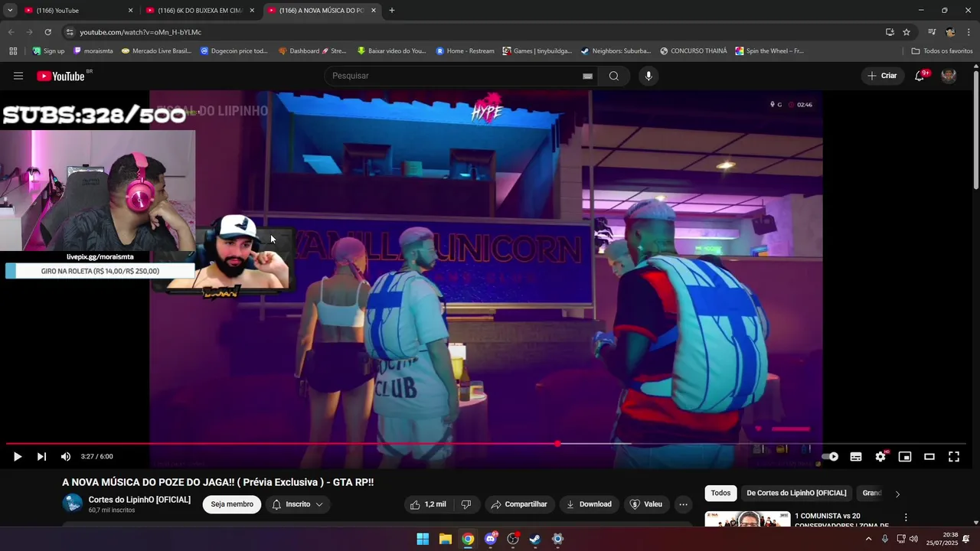Switch to theater mode
980x551 pixels.
(x=929, y=457)
